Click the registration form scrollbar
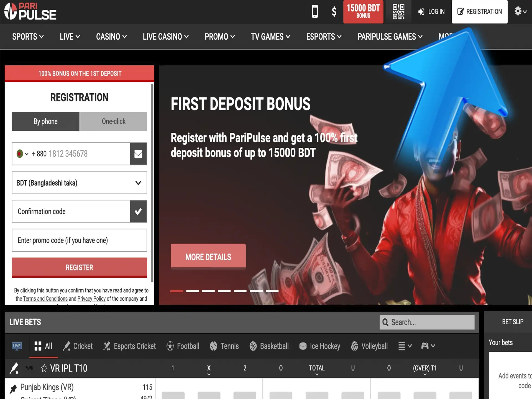Image resolution: width=532 pixels, height=399 pixels. (x=152, y=183)
